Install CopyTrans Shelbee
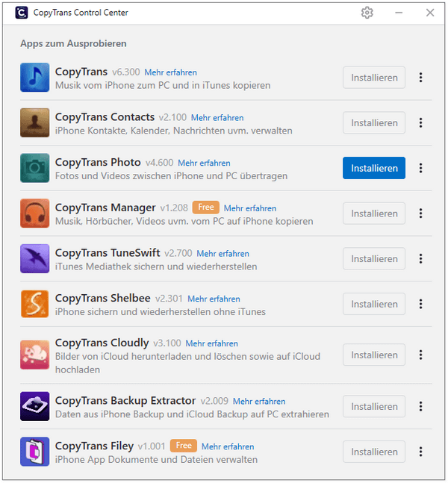The width and height of the screenshot is (448, 483). coord(374,304)
